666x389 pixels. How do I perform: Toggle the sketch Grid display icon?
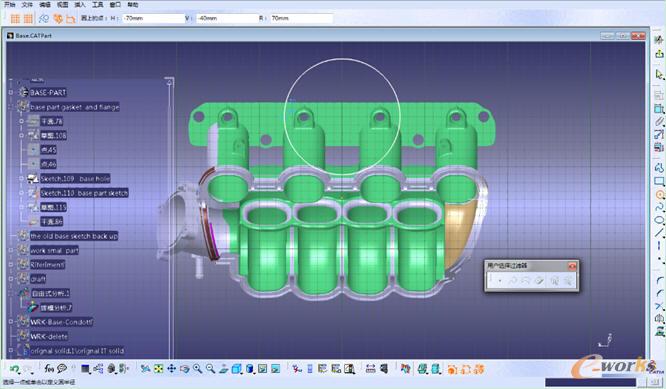pyautogui.click(x=15, y=18)
